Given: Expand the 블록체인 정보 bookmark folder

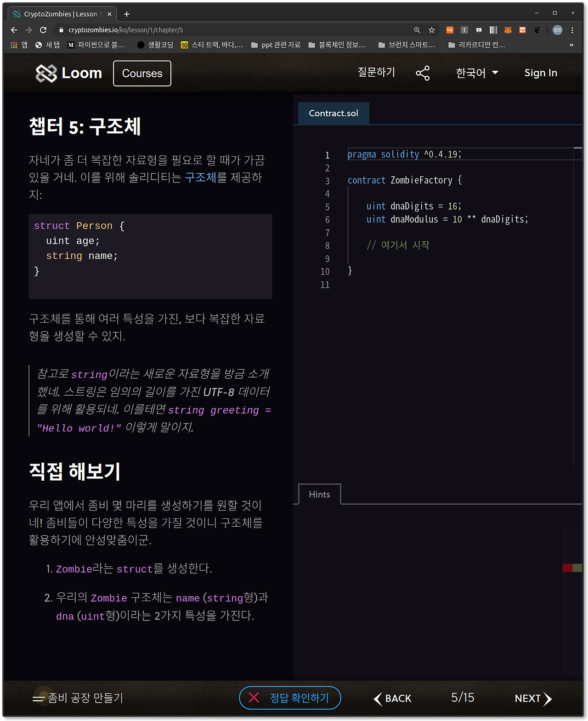Looking at the screenshot, I should pos(337,45).
